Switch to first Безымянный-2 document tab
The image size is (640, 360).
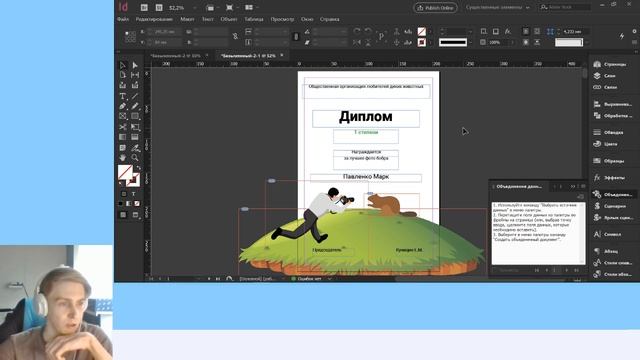point(176,56)
